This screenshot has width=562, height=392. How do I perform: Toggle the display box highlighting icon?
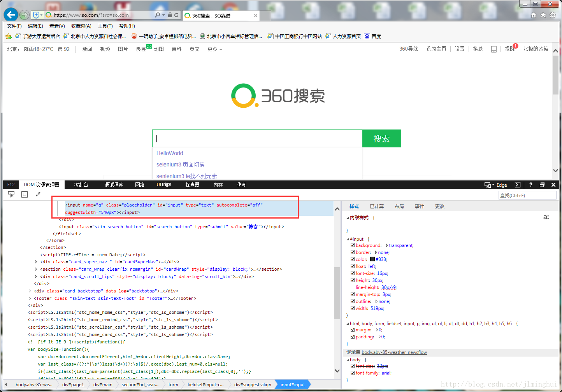click(x=25, y=194)
